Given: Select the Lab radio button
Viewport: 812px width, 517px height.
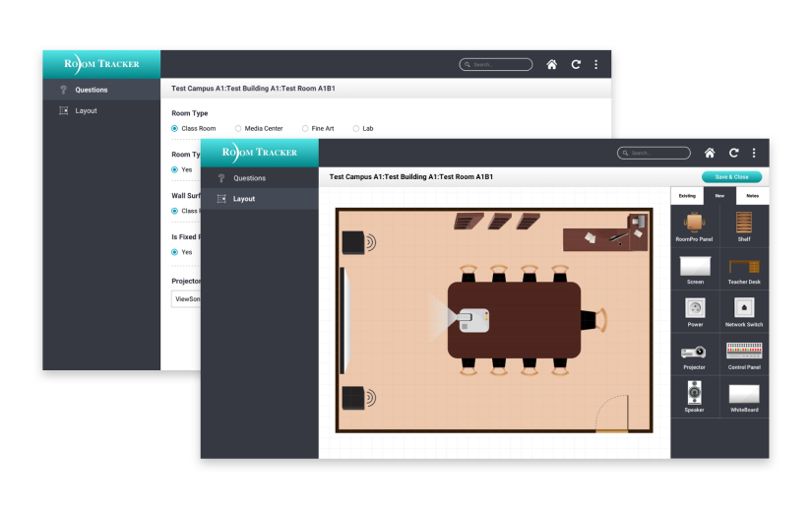Looking at the screenshot, I should click(355, 128).
